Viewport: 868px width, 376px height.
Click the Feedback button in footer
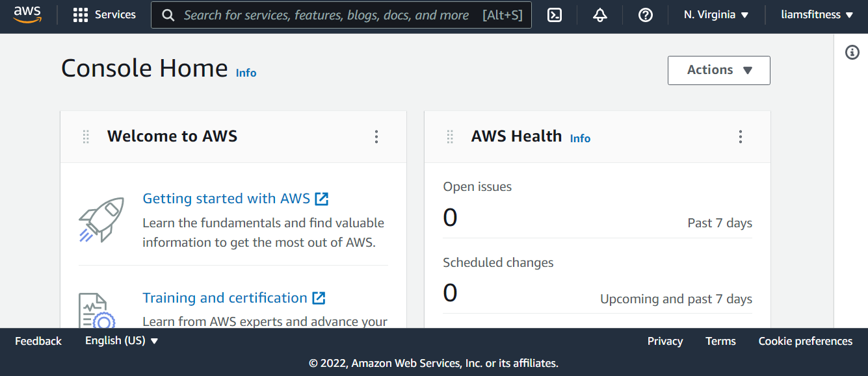(38, 341)
